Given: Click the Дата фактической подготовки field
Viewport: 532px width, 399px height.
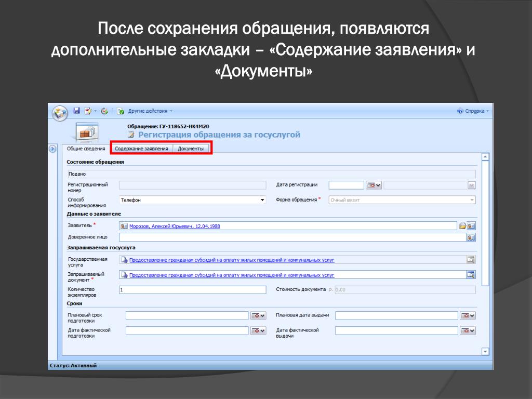Looking at the screenshot, I should coord(187,330).
